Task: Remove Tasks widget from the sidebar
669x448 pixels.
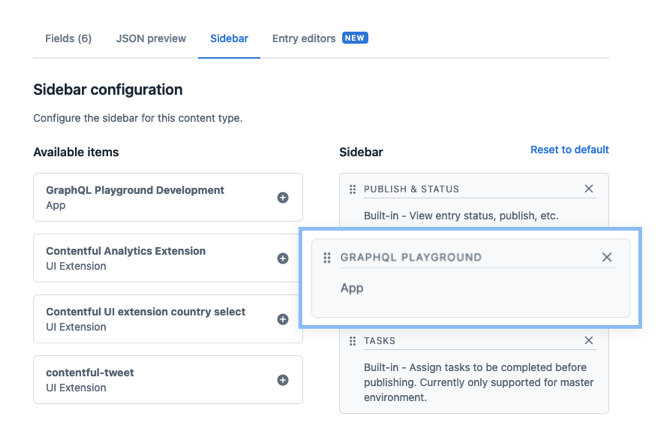Action: [x=589, y=340]
